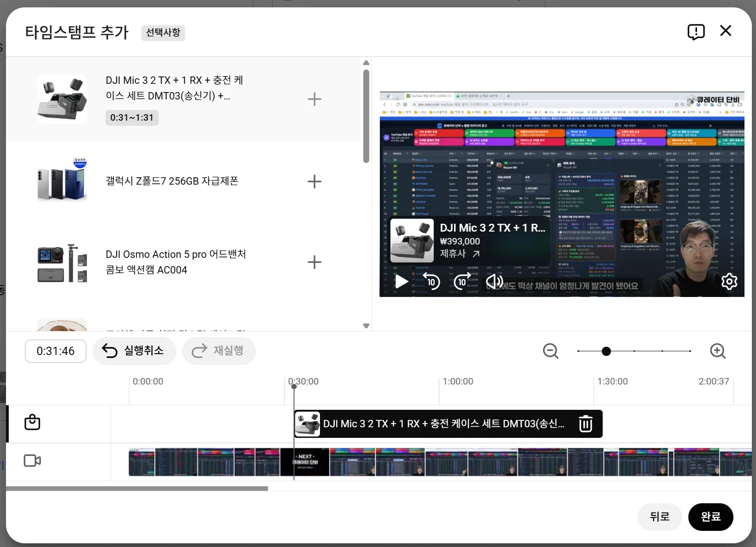Confirm with the 완료 button
Image resolution: width=756 pixels, height=547 pixels.
point(710,517)
